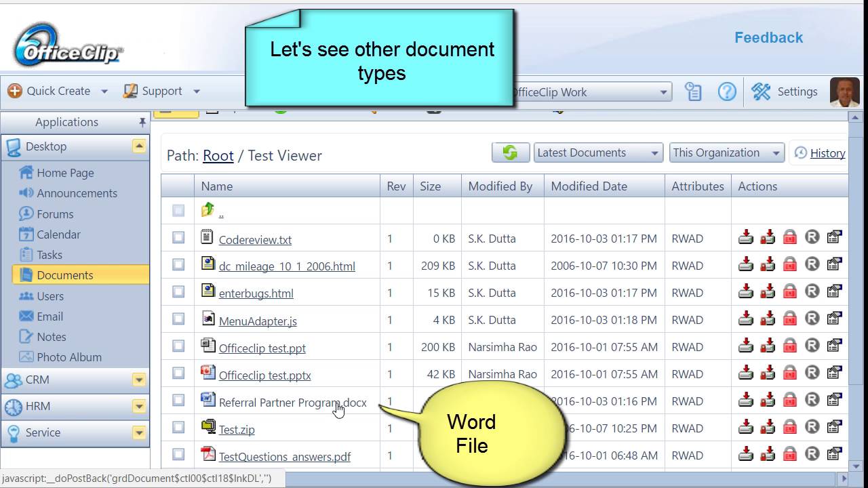Open revisions (R icon) for Referral Partner Program.docx

click(812, 399)
